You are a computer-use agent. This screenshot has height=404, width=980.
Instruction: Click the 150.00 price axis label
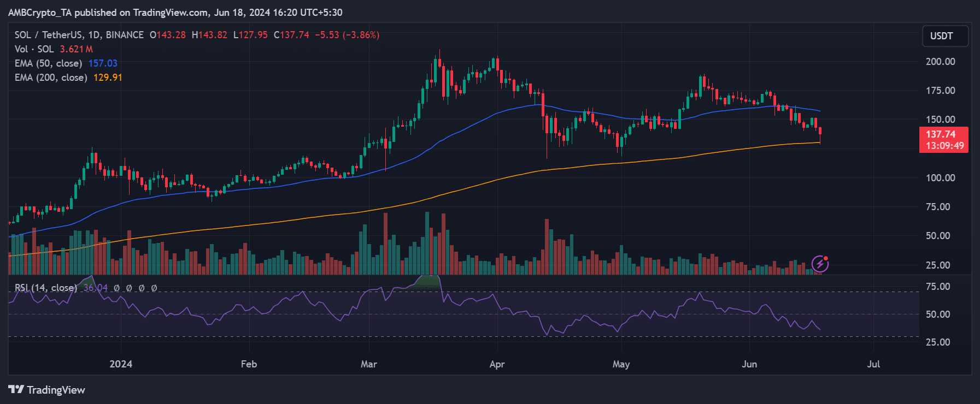[x=941, y=120]
